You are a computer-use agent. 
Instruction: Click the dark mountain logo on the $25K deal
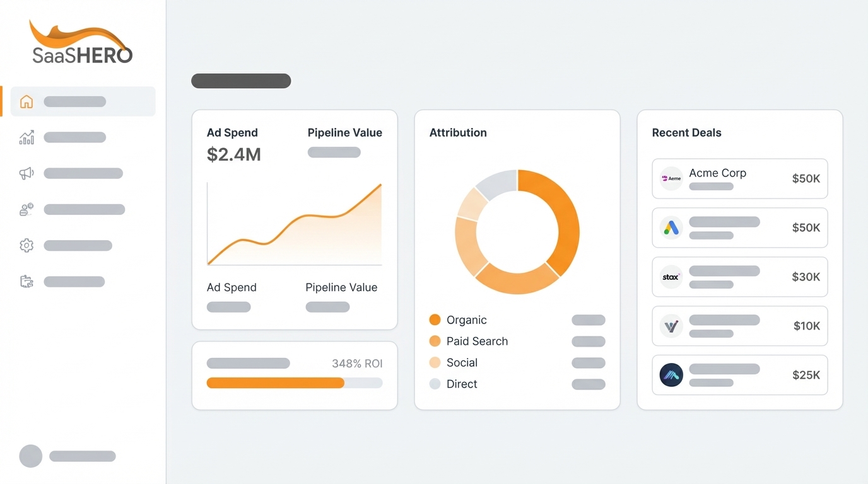point(671,375)
